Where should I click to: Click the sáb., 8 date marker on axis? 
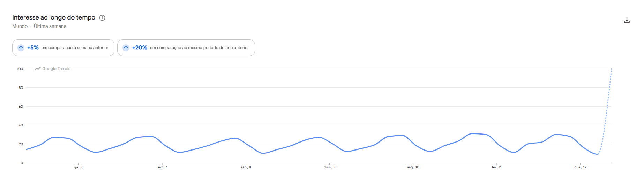point(246,167)
